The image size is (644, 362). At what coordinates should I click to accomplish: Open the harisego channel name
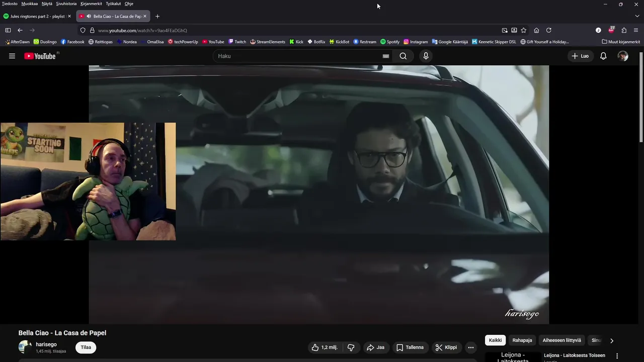pyautogui.click(x=46, y=344)
